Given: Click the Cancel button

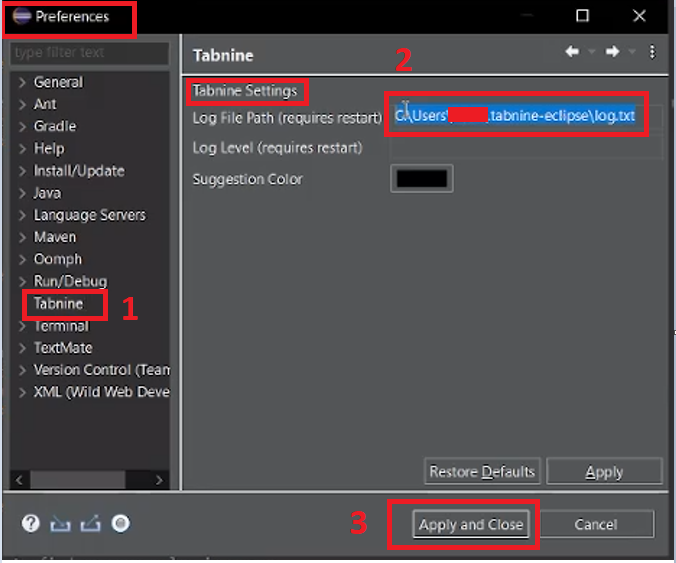Looking at the screenshot, I should tap(596, 525).
